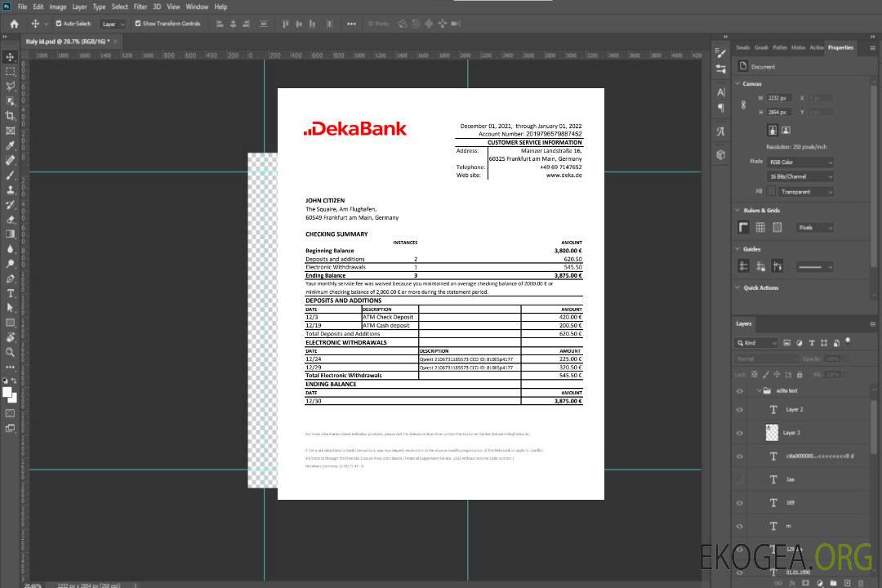This screenshot has width=882, height=588.
Task: Click the Home icon in options bar
Action: pyautogui.click(x=14, y=24)
